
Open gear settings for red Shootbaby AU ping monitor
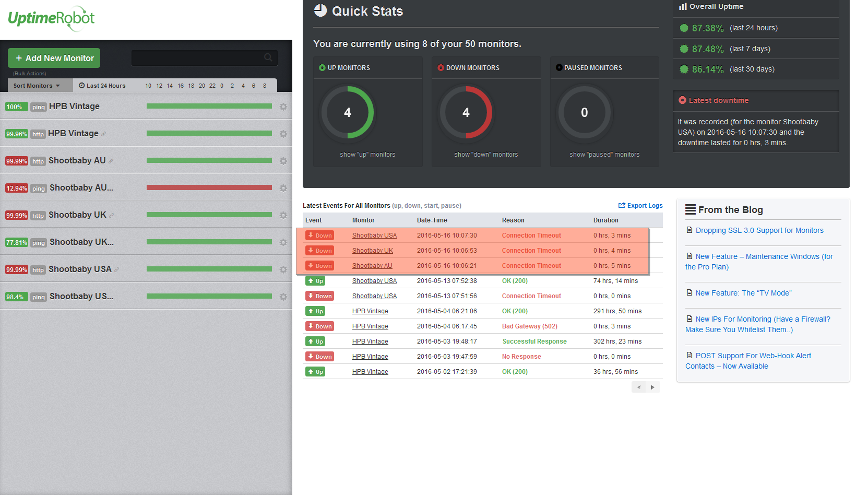283,188
